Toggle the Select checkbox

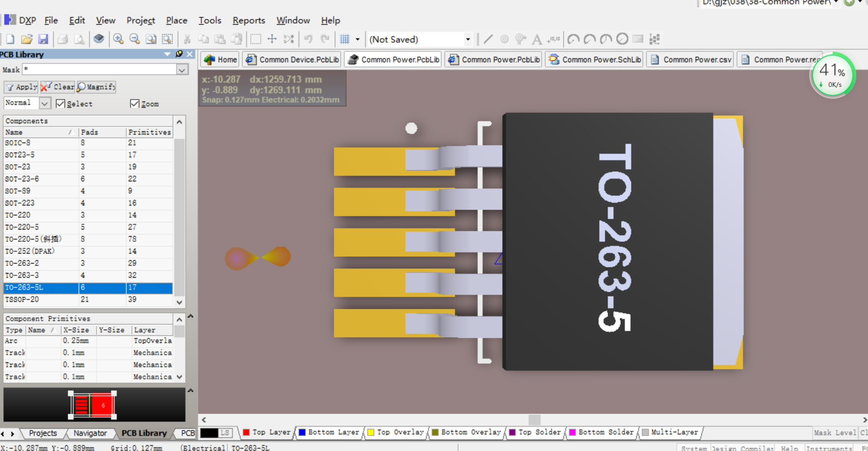coord(60,103)
